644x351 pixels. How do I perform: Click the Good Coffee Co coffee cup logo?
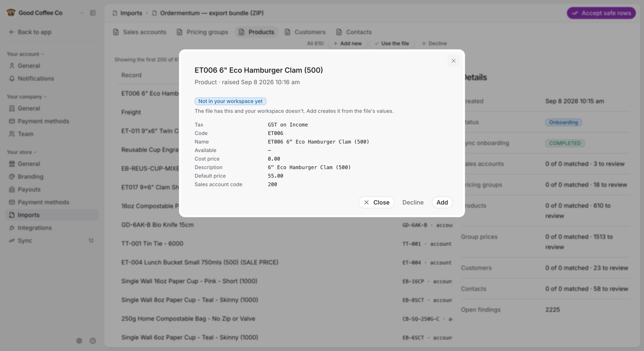[11, 13]
